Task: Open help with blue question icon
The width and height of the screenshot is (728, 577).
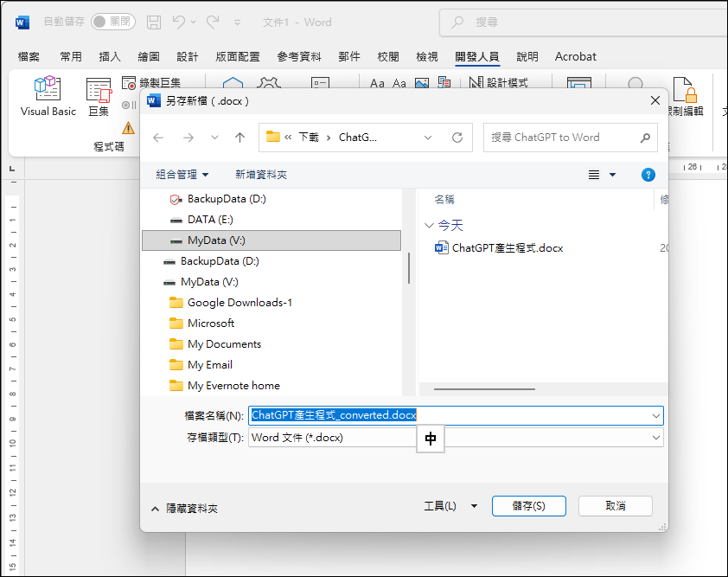Action: (648, 175)
